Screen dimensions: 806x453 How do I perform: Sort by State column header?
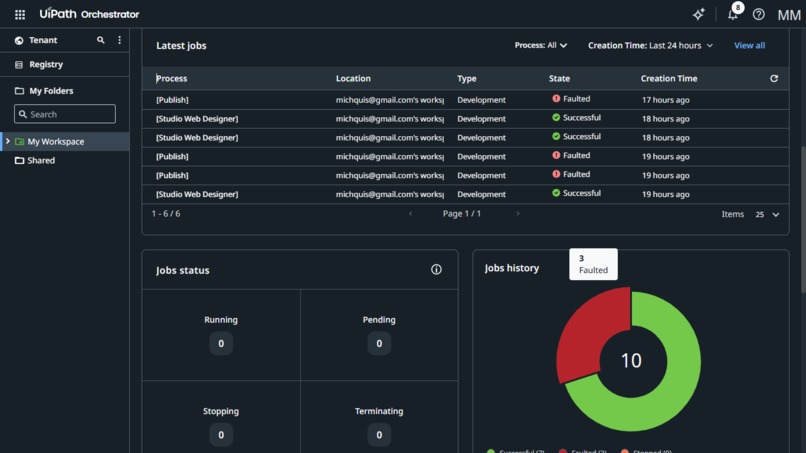[x=559, y=78]
